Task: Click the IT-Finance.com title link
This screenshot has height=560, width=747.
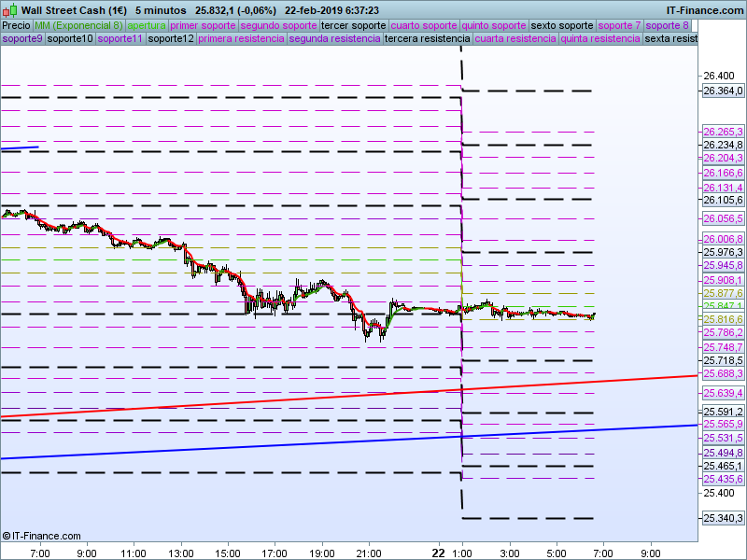Action: (x=705, y=10)
